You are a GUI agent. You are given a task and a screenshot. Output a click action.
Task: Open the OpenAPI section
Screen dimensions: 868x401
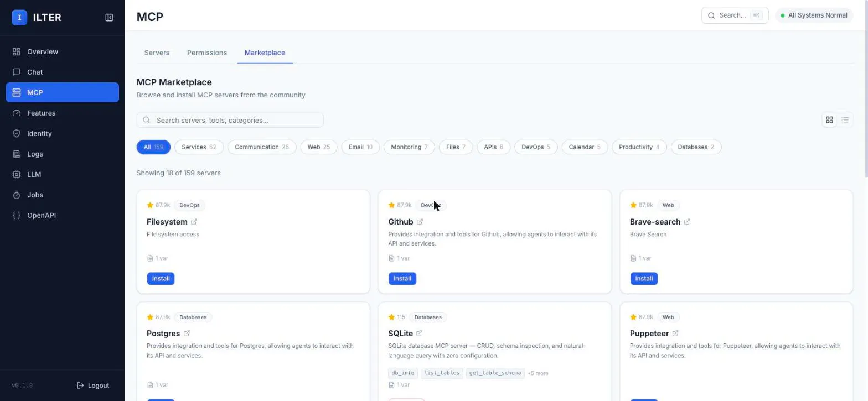[x=63, y=215]
